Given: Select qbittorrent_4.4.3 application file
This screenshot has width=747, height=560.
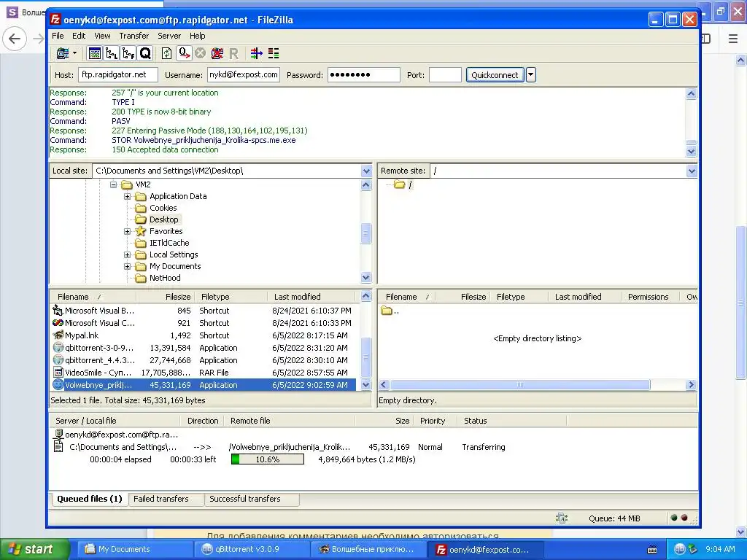Looking at the screenshot, I should tap(203, 360).
